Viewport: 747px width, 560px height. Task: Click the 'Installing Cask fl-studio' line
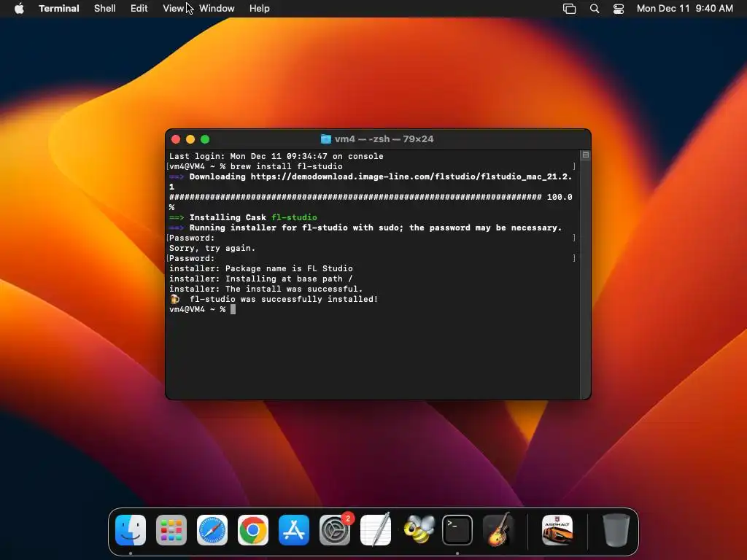point(243,217)
